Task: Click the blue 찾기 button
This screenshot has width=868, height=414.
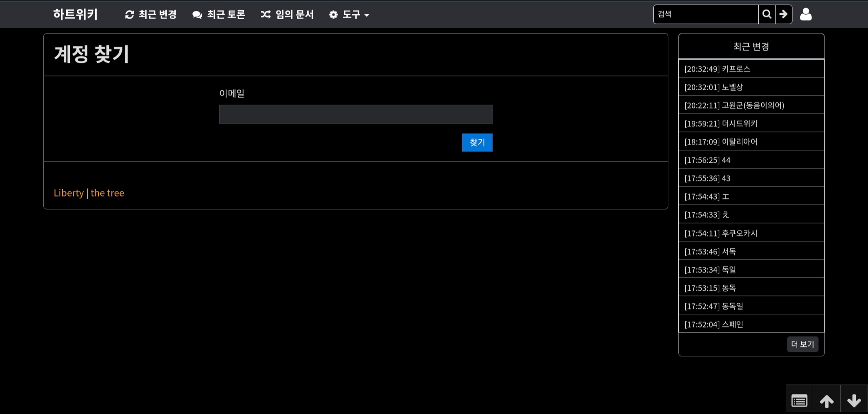Action: pyautogui.click(x=477, y=142)
